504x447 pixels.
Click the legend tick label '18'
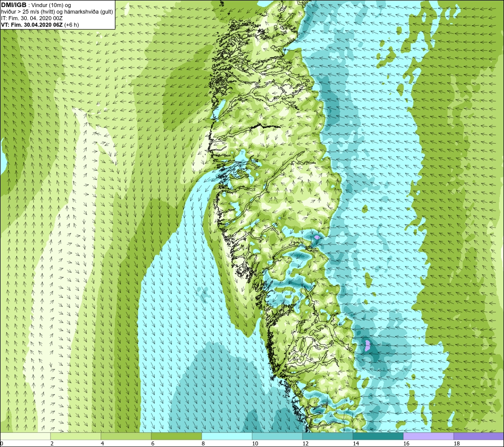(x=457, y=443)
